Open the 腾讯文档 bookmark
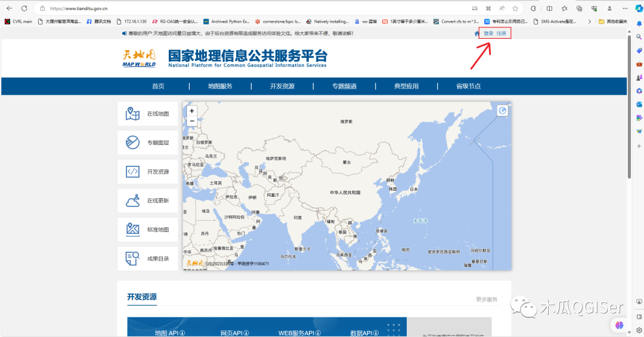Screen dimensions: 644x337 click(x=98, y=21)
